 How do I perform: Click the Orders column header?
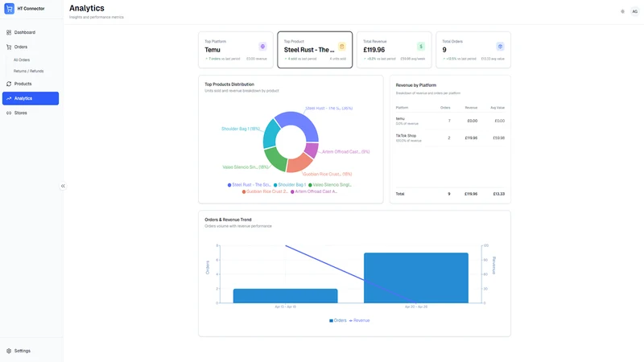(445, 108)
